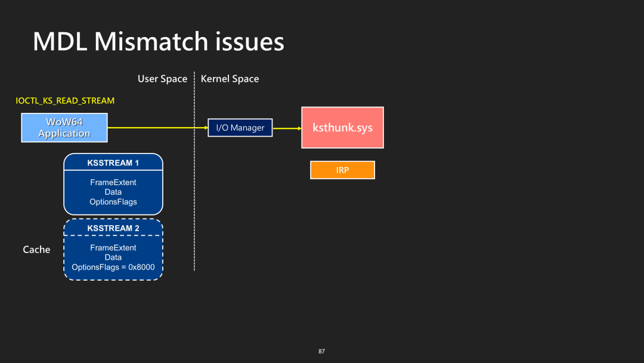
Task: Click the Cache label
Action: coord(36,250)
